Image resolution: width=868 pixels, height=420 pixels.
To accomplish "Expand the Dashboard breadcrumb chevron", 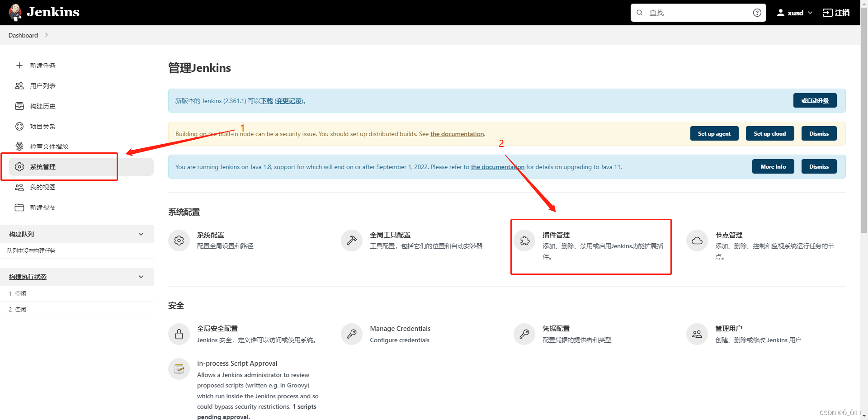I will click(x=46, y=35).
